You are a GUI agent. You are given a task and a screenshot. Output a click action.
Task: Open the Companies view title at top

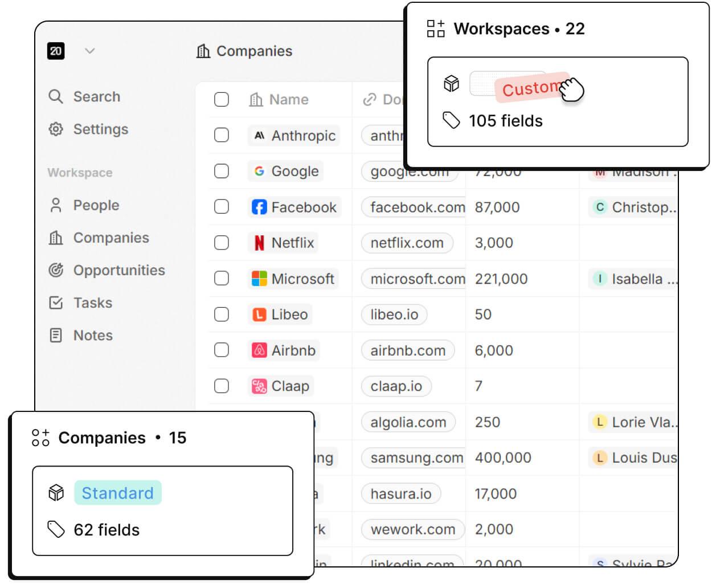[254, 51]
